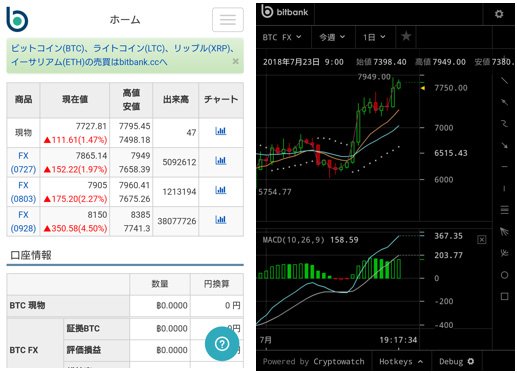Viewport: 517px width, 373px height.
Task: Click the change value 350.58(4.50%)
Action: [76, 229]
